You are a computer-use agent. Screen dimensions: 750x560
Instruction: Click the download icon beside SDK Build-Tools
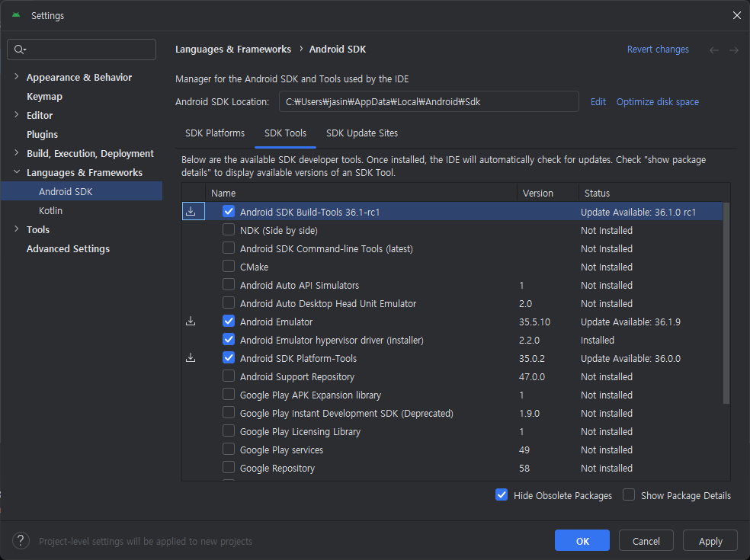(x=191, y=211)
